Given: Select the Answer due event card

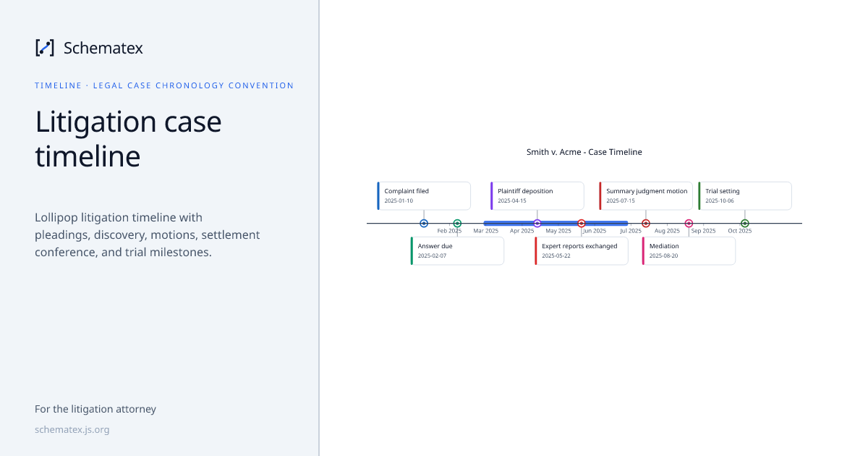Looking at the screenshot, I should (457, 250).
